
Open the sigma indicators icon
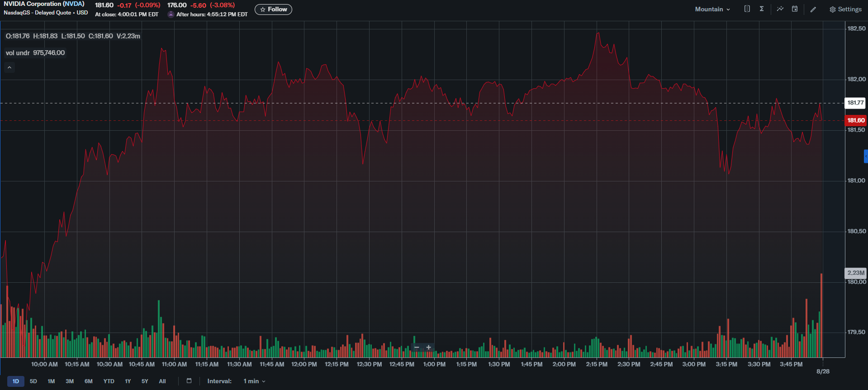click(x=762, y=9)
